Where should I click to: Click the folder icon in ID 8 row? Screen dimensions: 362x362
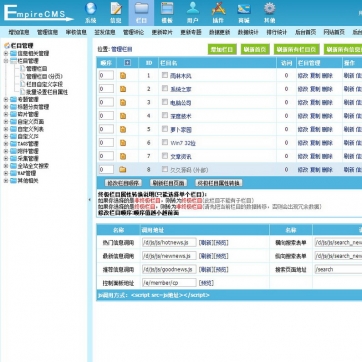click(123, 170)
